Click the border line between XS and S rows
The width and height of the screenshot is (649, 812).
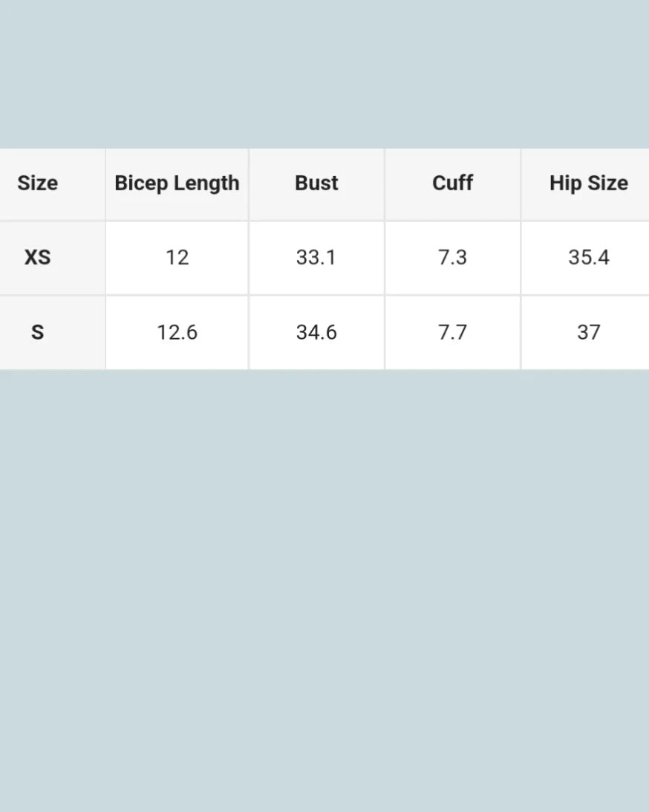(324, 295)
